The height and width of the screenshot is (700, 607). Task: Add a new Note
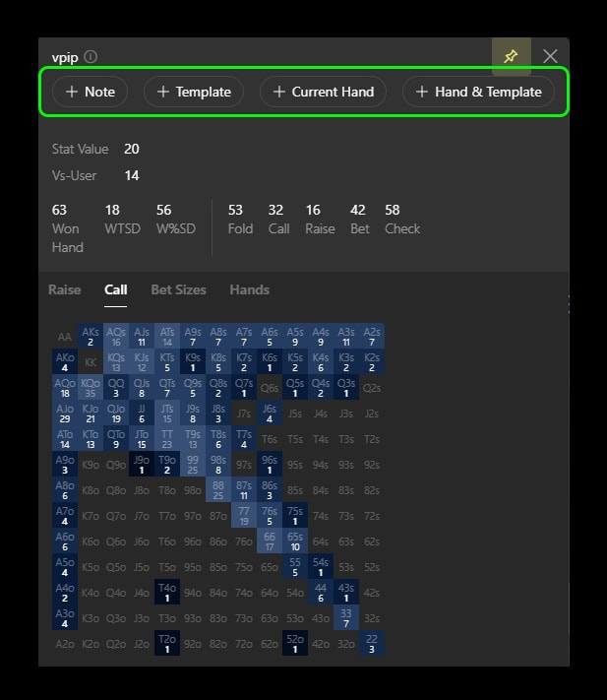pyautogui.click(x=90, y=92)
